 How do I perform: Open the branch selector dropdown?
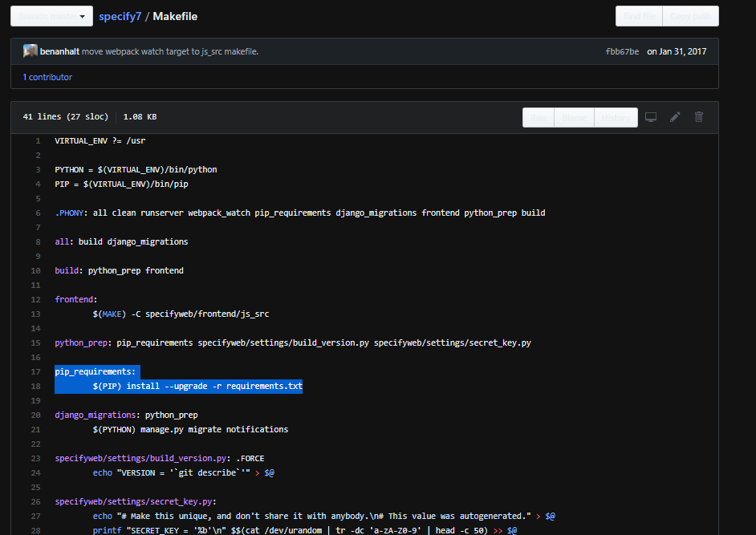coord(51,15)
